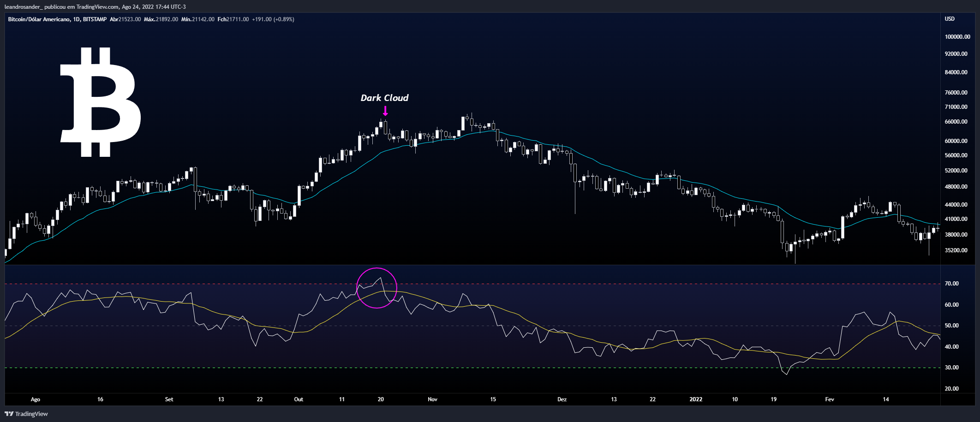Click the 20.00 RSI axis label

951,389
